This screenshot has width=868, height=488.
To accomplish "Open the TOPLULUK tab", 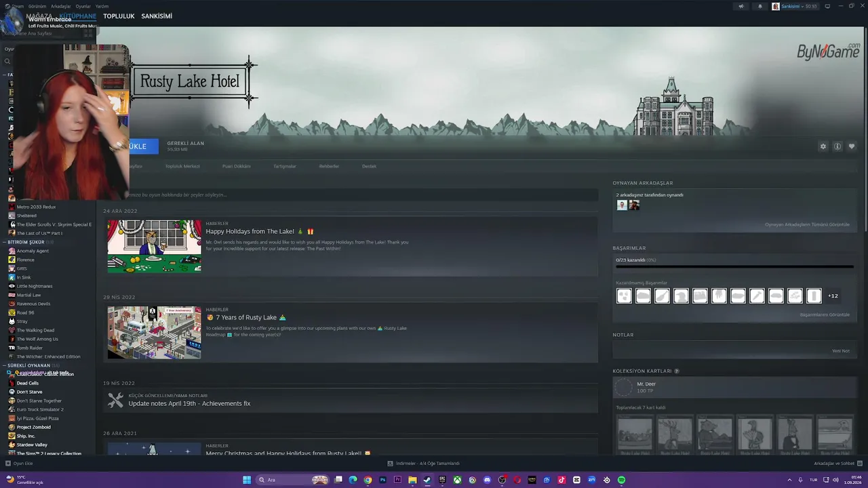I will 119,16.
